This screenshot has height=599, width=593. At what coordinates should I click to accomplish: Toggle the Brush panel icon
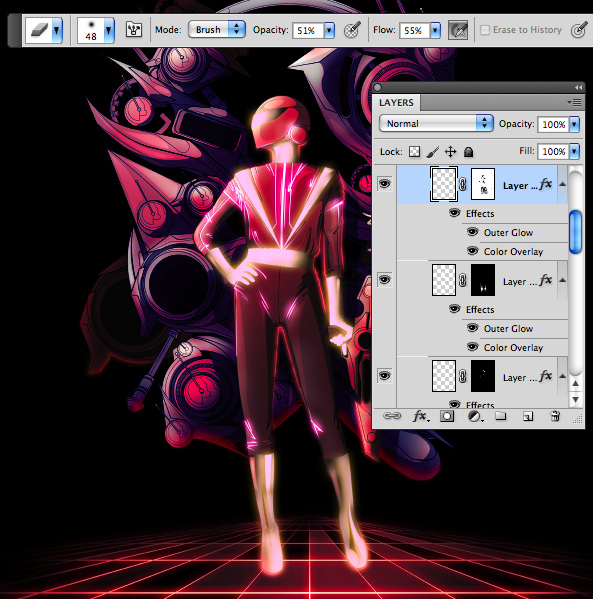coord(134,30)
